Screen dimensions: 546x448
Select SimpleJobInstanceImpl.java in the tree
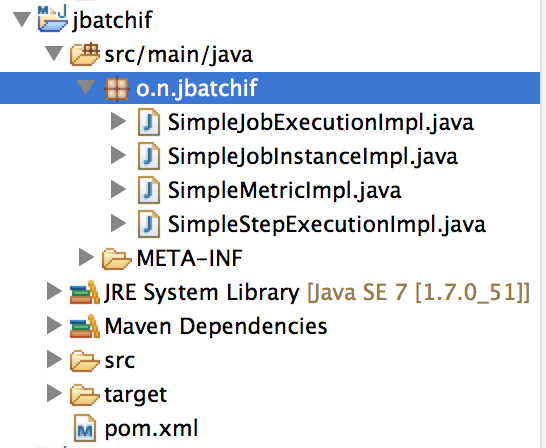coord(313,156)
